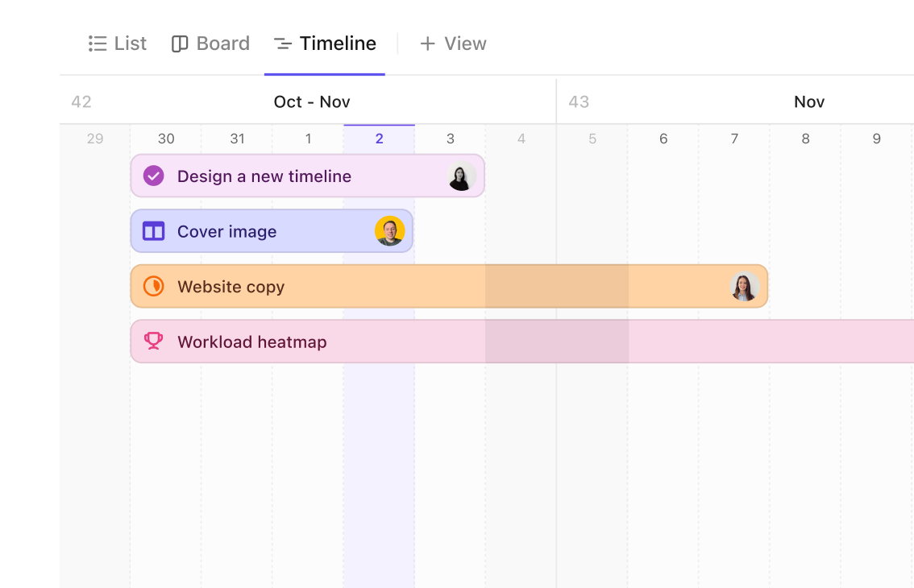Click the orange status icon on Website copy

pyautogui.click(x=153, y=286)
